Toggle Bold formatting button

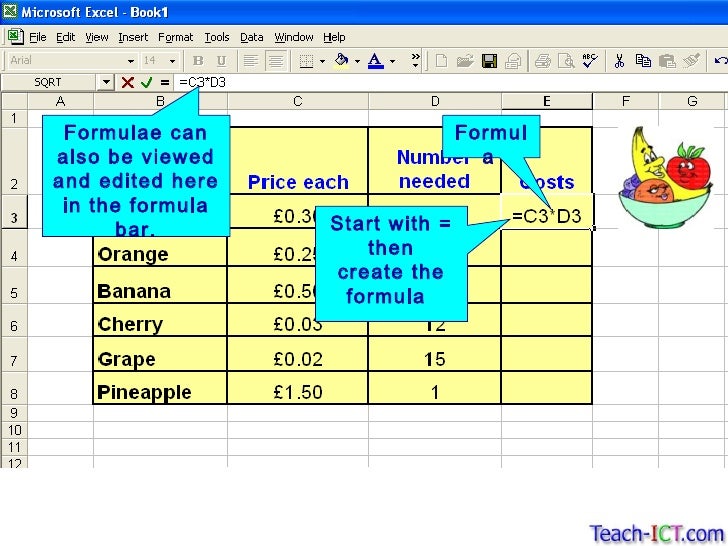(x=198, y=61)
